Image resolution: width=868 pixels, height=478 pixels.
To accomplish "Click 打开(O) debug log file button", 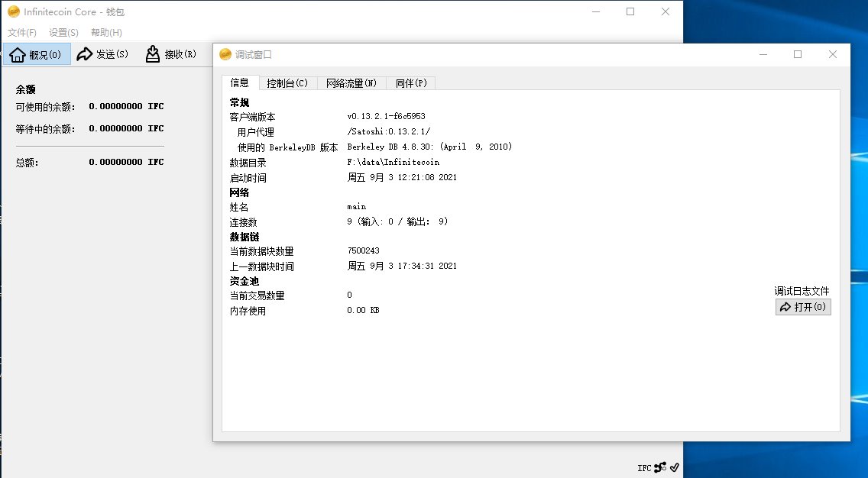I will pos(803,307).
